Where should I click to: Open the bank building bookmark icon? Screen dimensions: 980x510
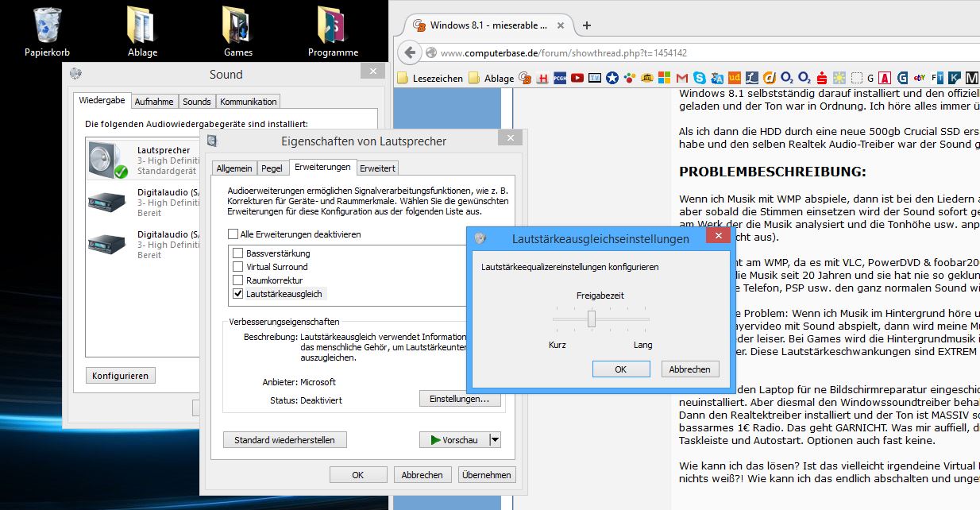click(x=647, y=78)
